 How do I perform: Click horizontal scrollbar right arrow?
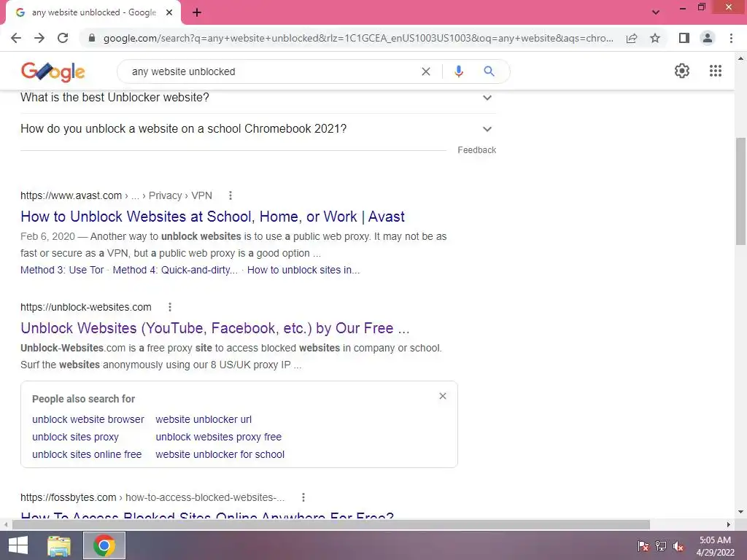729,524
